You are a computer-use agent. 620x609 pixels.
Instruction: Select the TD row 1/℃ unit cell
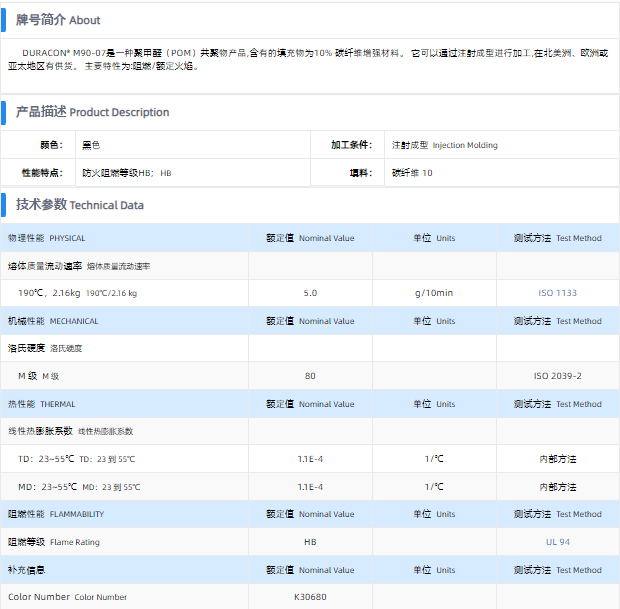coord(434,459)
